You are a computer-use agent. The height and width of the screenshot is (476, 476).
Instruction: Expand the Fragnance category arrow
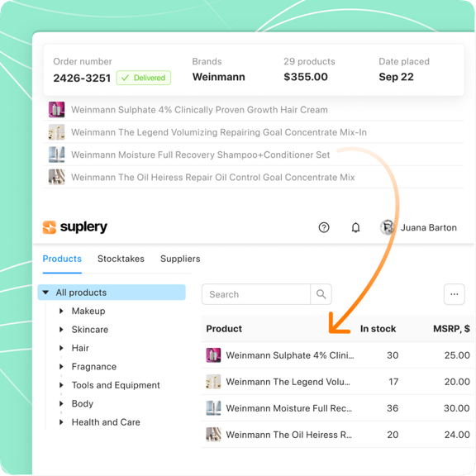[61, 367]
